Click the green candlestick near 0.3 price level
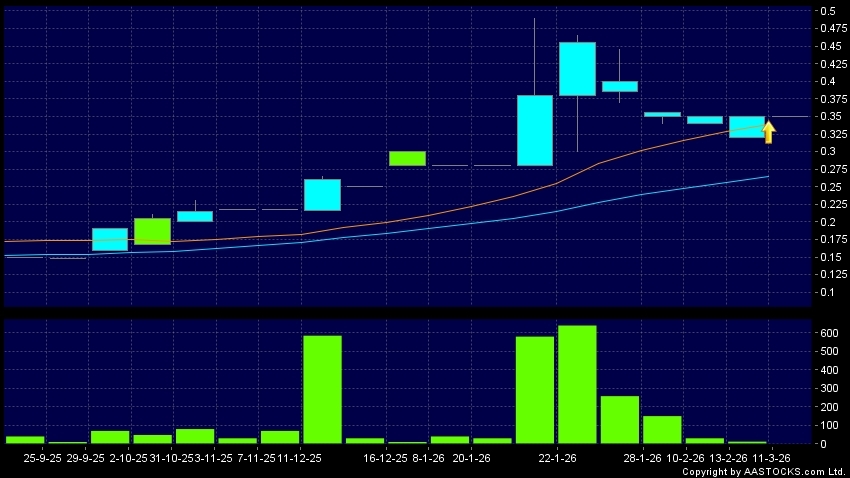 click(407, 158)
